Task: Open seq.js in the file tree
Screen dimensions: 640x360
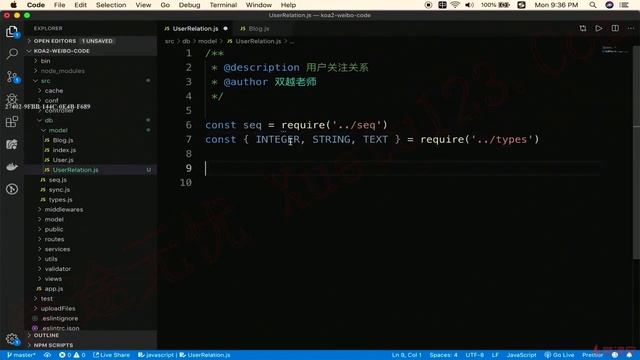Action: 91,180
